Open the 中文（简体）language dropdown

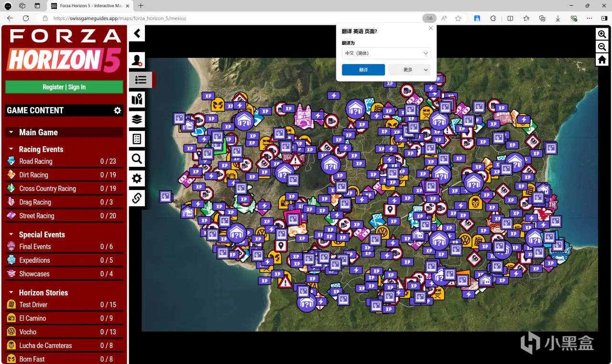point(386,53)
